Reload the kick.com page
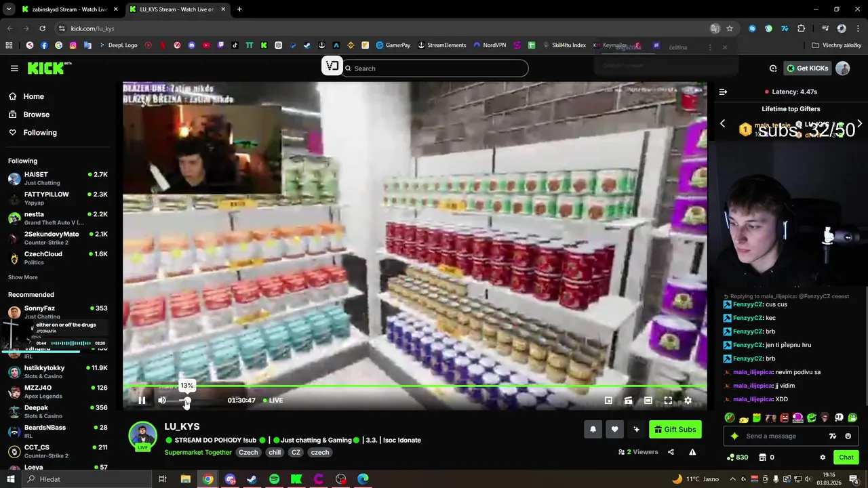Image resolution: width=868 pixels, height=488 pixels. tap(42, 28)
